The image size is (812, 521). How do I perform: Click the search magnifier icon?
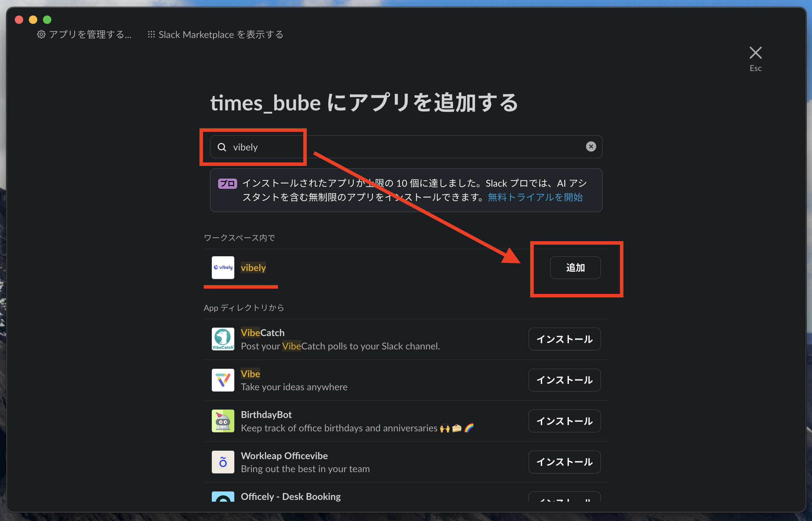pos(222,147)
